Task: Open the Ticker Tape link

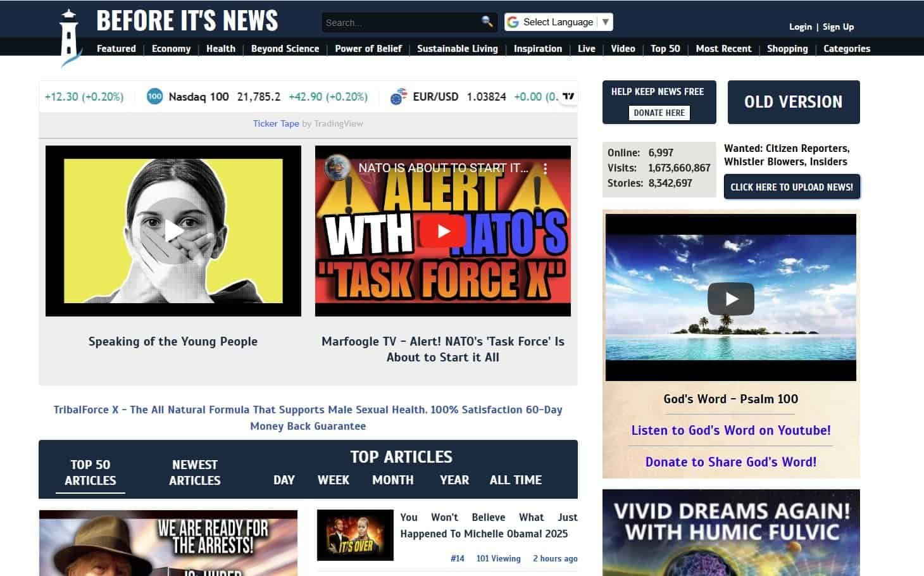Action: click(276, 123)
